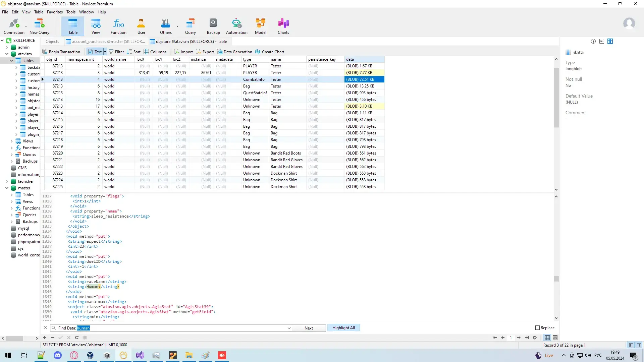Click Import in the table toolbar
The height and width of the screenshot is (362, 644).
[183, 52]
